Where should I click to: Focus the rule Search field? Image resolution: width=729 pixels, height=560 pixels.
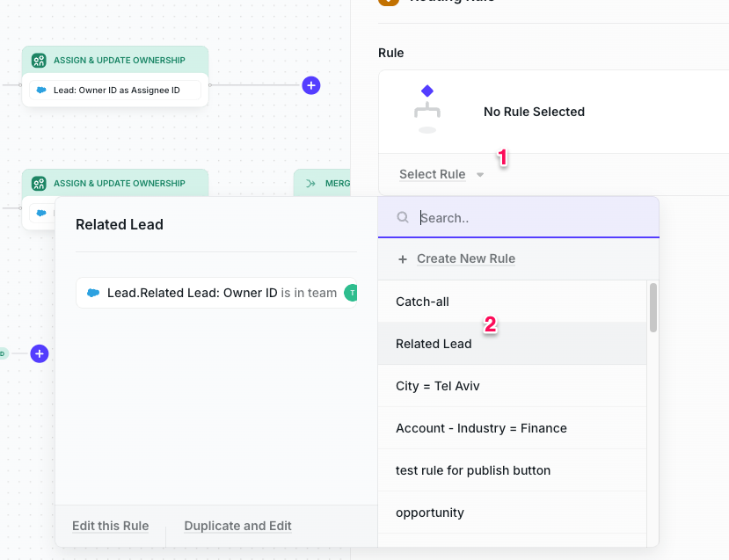click(x=518, y=217)
